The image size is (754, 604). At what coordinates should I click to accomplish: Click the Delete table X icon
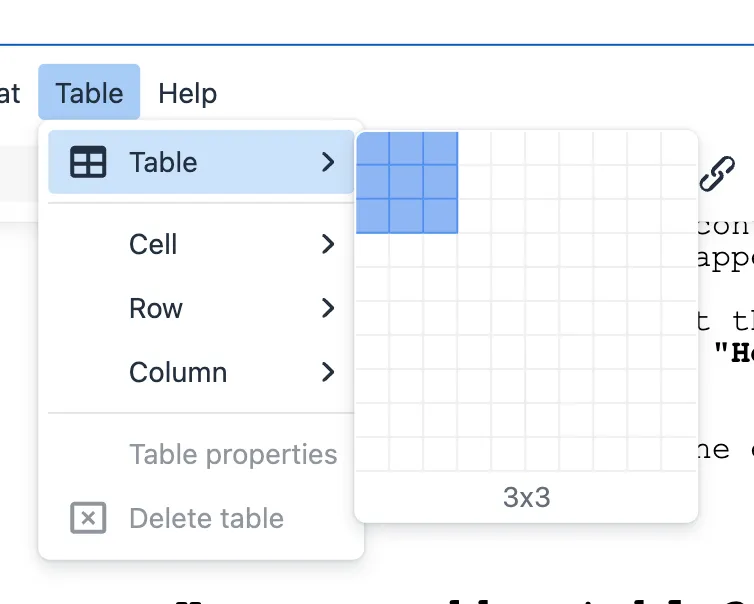(88, 518)
